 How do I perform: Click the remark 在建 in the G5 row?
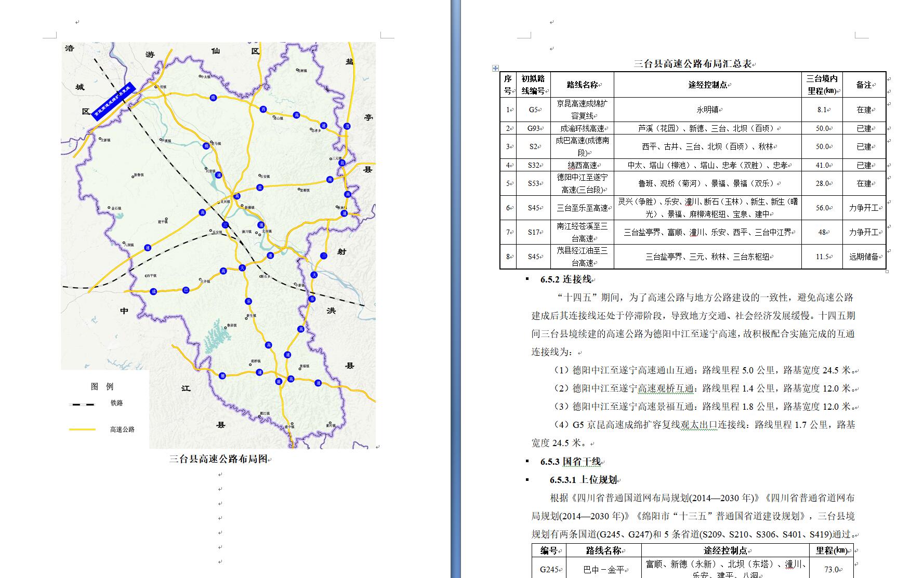[864, 110]
